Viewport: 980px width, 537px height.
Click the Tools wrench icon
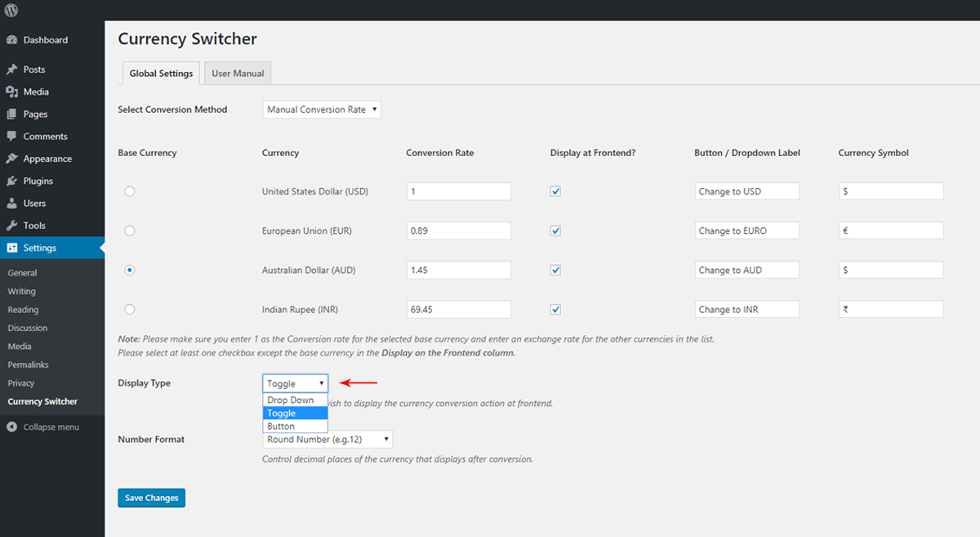click(x=11, y=226)
